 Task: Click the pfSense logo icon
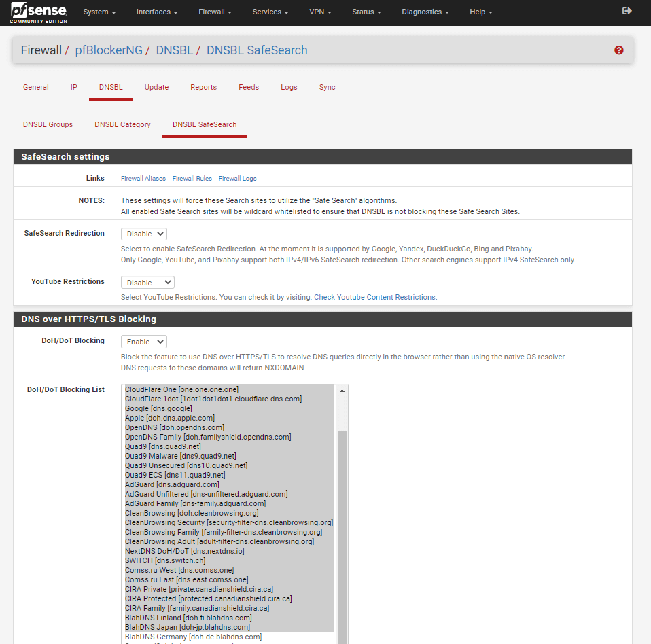[x=38, y=12]
